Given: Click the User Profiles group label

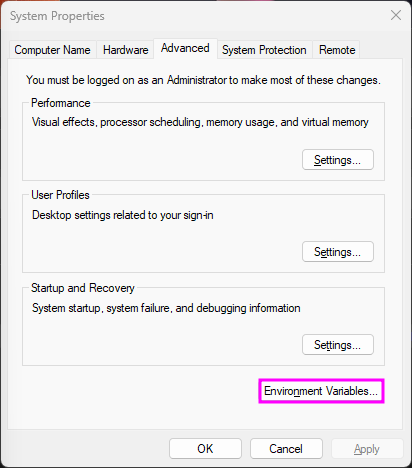Looking at the screenshot, I should click(60, 195).
